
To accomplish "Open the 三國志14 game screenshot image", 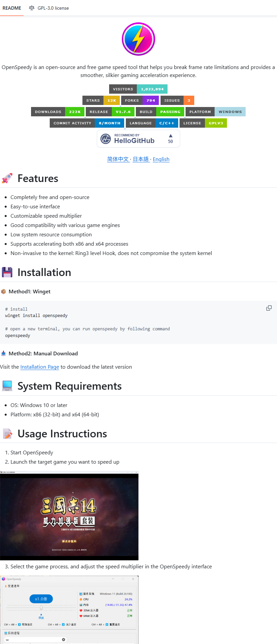I will pyautogui.click(x=69, y=515).
